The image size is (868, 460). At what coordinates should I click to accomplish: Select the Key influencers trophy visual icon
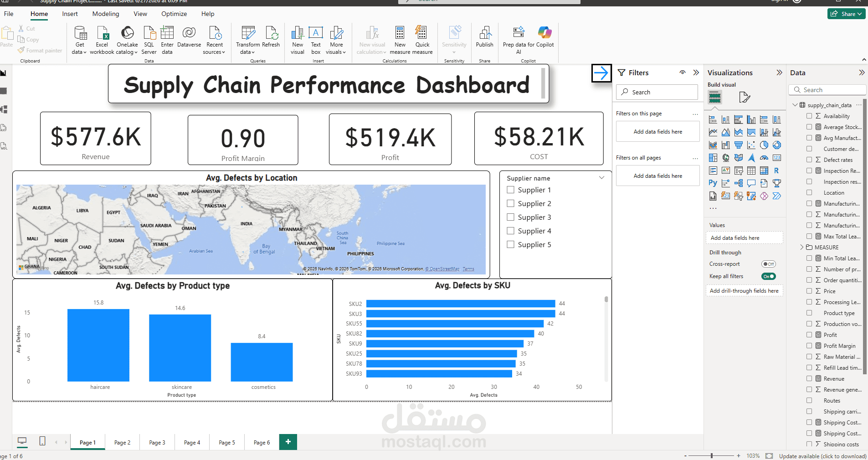777,183
